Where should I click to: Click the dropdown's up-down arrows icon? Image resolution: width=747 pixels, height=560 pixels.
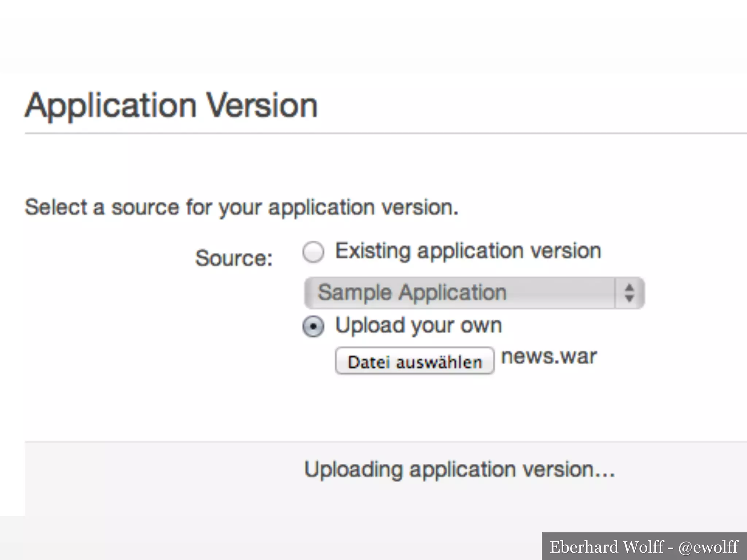tap(629, 293)
